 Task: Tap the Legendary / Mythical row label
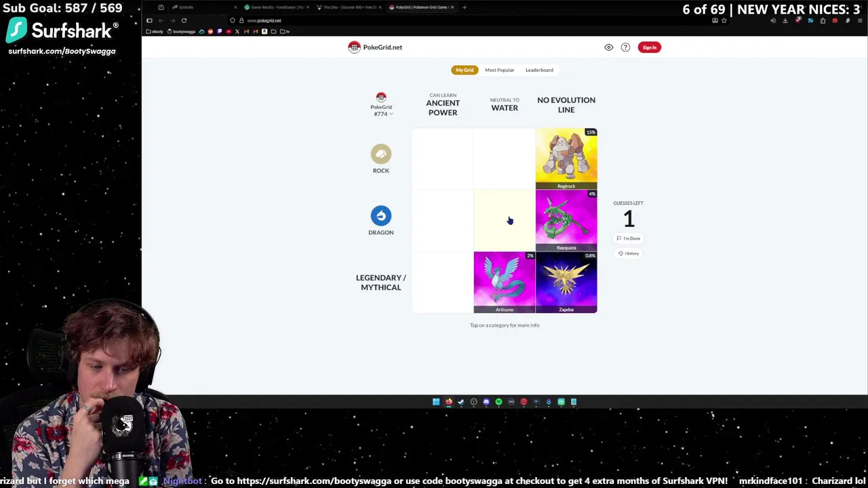[x=381, y=283]
